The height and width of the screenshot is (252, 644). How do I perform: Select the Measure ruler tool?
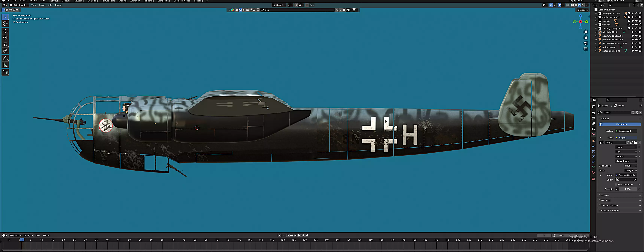pyautogui.click(x=5, y=65)
